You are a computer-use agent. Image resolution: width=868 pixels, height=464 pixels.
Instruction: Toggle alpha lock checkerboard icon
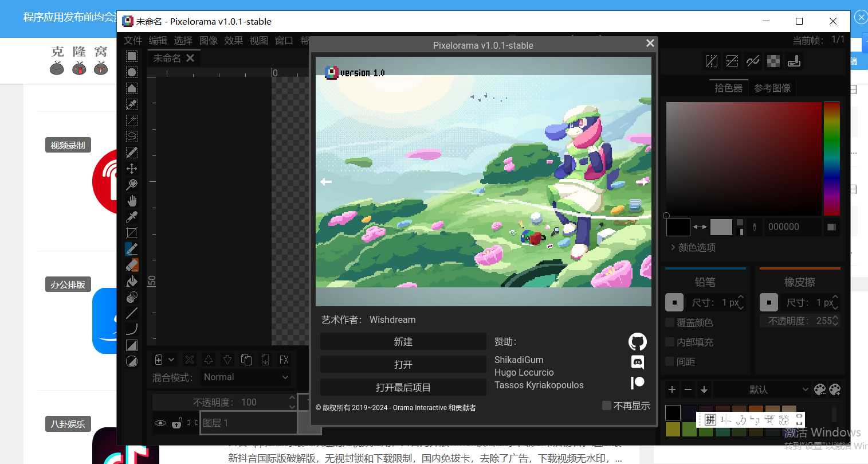(773, 61)
